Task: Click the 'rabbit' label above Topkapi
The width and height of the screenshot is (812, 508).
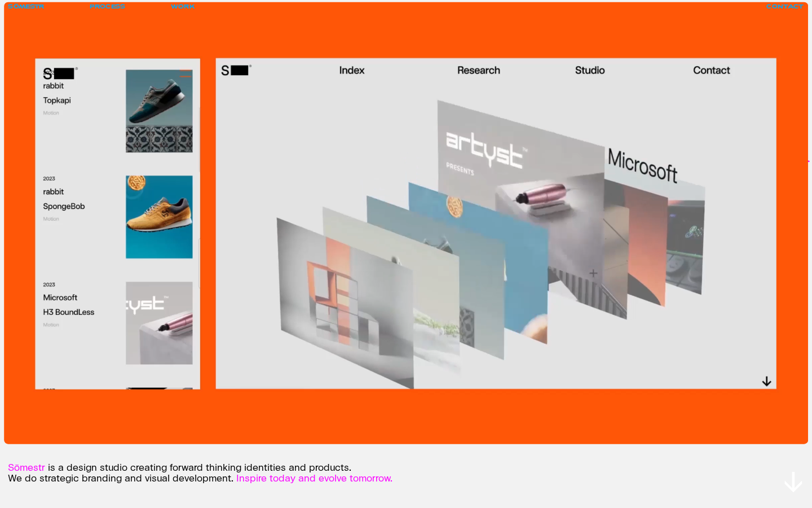Action: coord(54,86)
